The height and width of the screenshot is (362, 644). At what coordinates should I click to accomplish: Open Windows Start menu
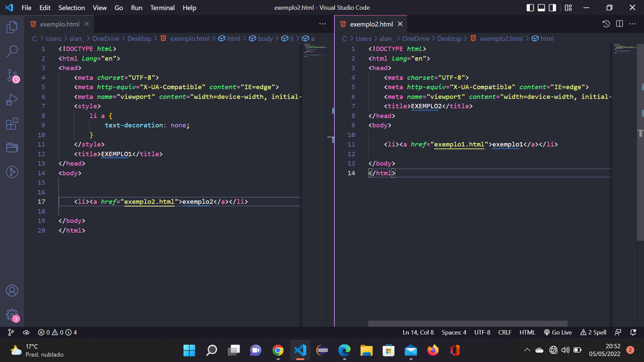tap(189, 351)
